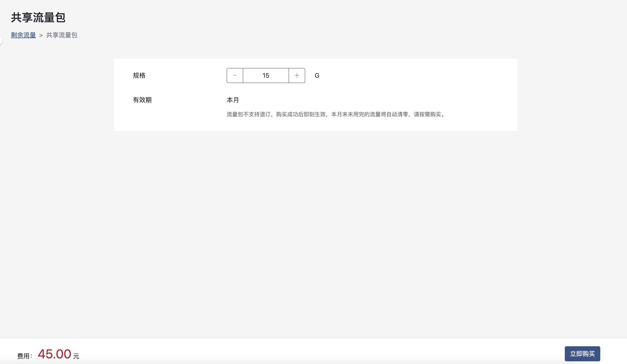
Task: Increase the 规格 value with plus button
Action: [x=297, y=75]
